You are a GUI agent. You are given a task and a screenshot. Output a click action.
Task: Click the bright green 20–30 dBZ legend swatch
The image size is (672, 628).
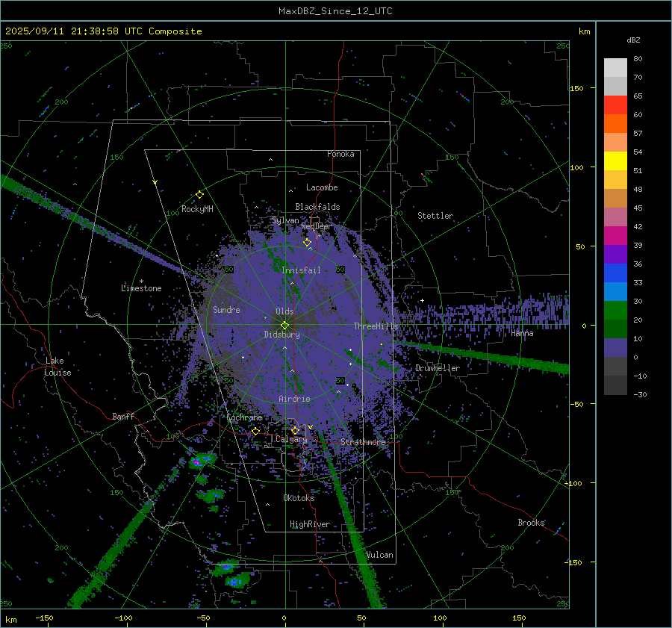pyautogui.click(x=615, y=311)
